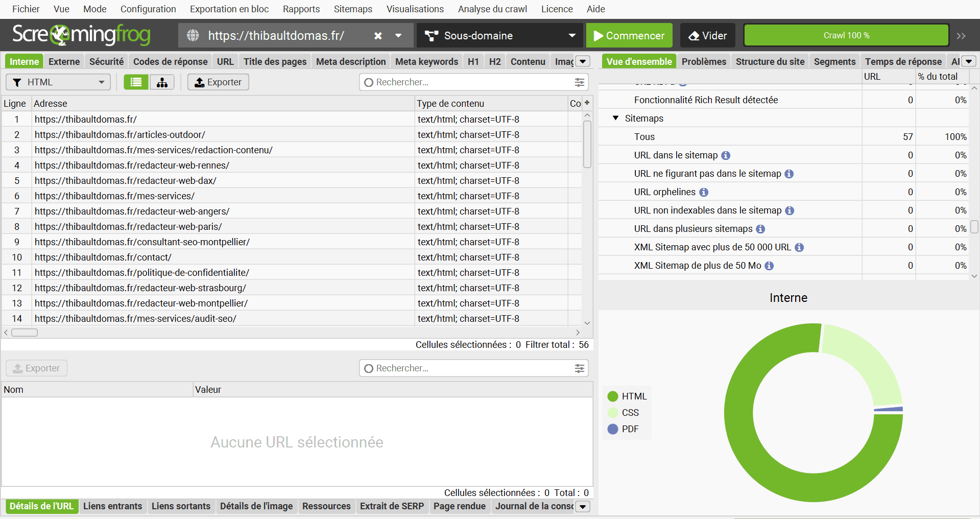This screenshot has height=519, width=980.
Task: Click the double-arrow expand toolbar icon
Action: (961, 36)
